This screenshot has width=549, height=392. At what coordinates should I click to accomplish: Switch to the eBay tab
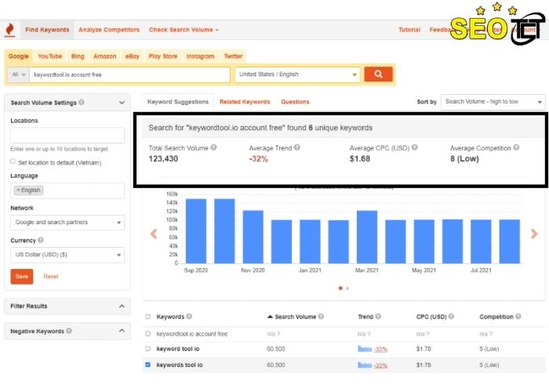(x=132, y=56)
